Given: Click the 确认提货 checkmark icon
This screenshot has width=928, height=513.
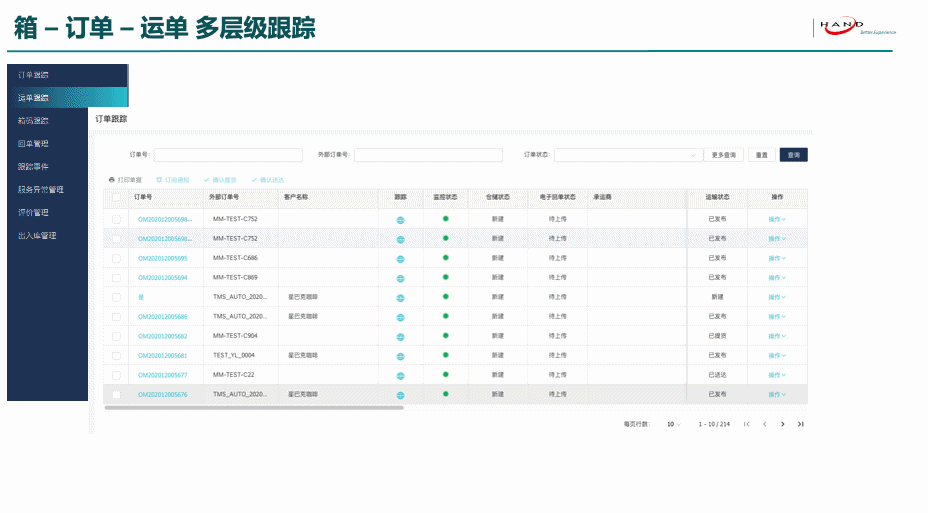Looking at the screenshot, I should [x=206, y=179].
